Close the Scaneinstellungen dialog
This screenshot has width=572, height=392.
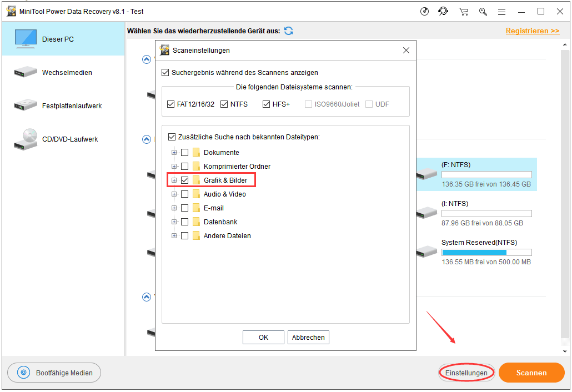(x=406, y=51)
